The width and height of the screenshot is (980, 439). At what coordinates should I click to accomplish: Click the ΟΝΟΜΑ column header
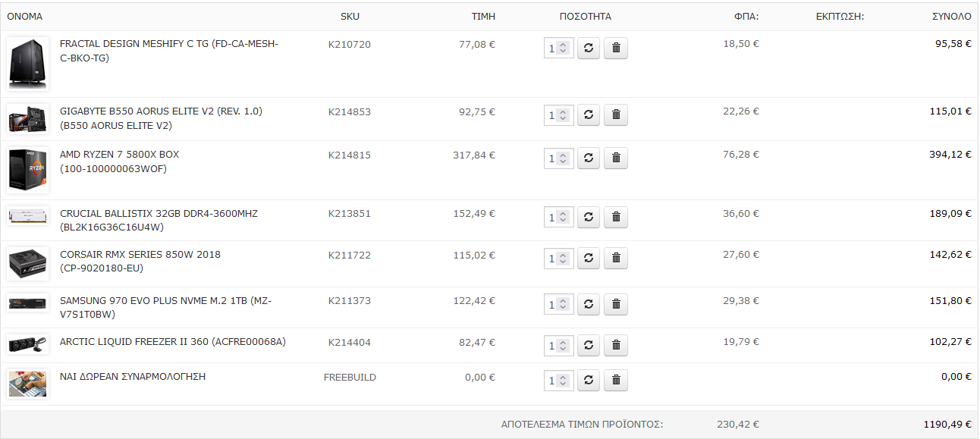pos(25,17)
